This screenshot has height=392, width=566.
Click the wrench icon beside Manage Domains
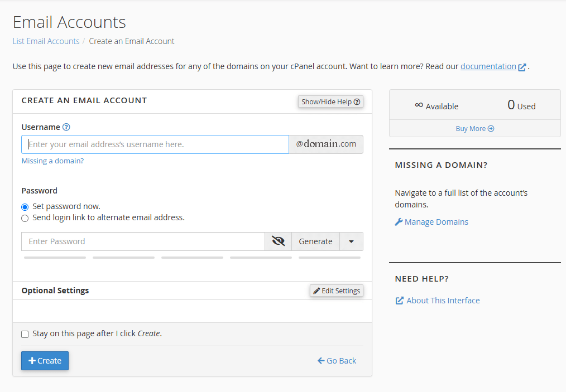pos(399,222)
